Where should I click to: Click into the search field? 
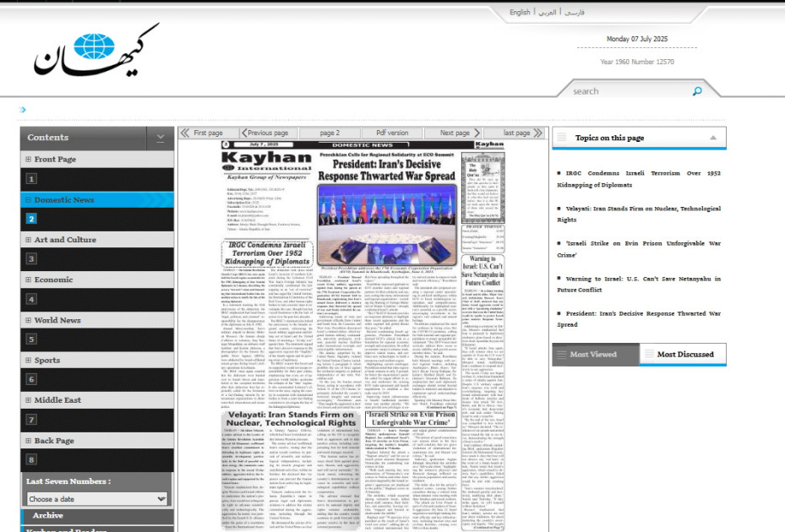(x=631, y=91)
